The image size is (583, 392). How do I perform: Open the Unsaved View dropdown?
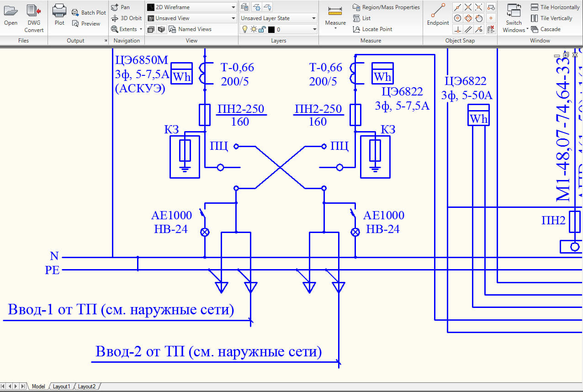point(233,18)
